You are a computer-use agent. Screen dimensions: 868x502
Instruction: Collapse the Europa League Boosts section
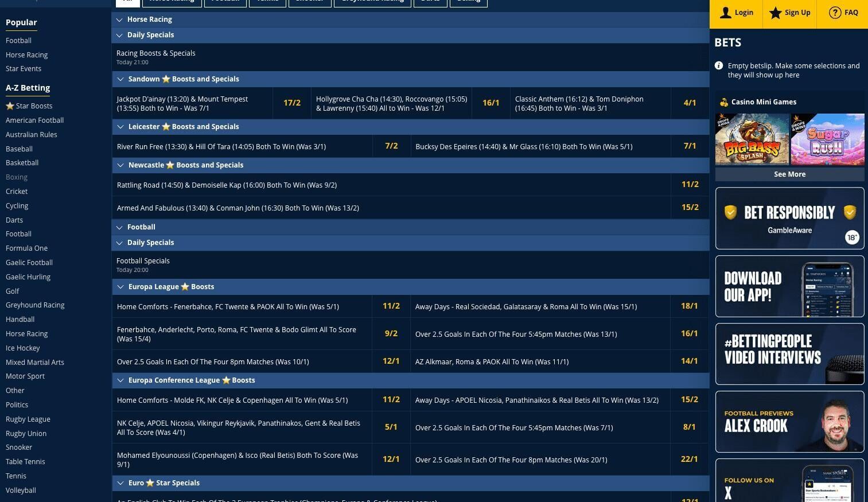(120, 287)
